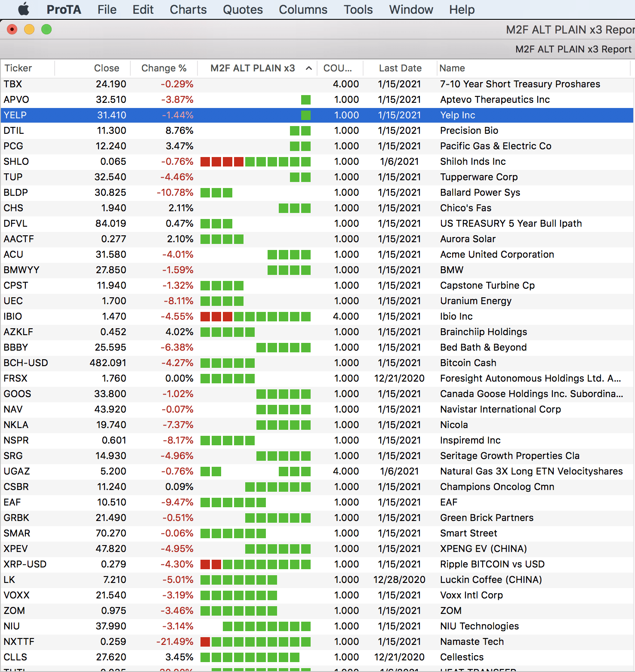Click first red indicator block in XRP-USD row
The height and width of the screenshot is (672, 635).
tap(205, 564)
